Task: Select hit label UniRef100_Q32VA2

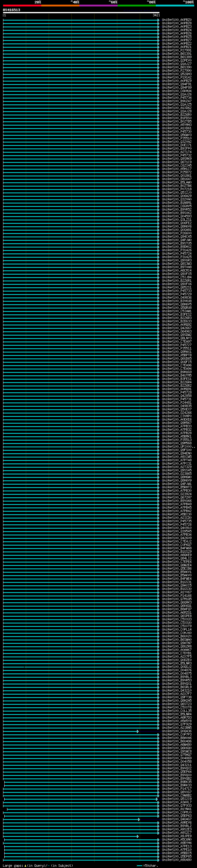Action: pos(177,142)
